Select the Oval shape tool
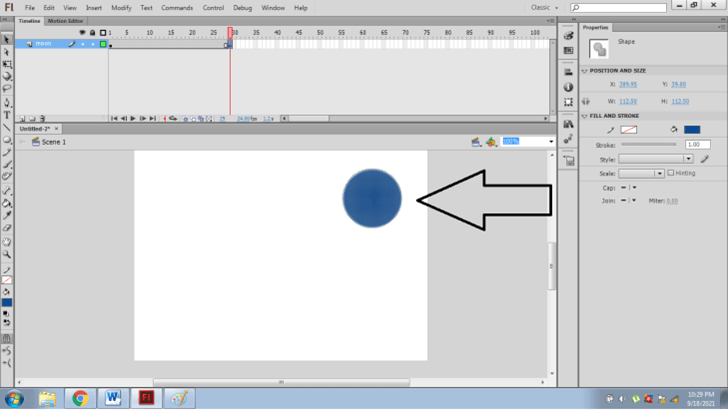 coord(6,140)
